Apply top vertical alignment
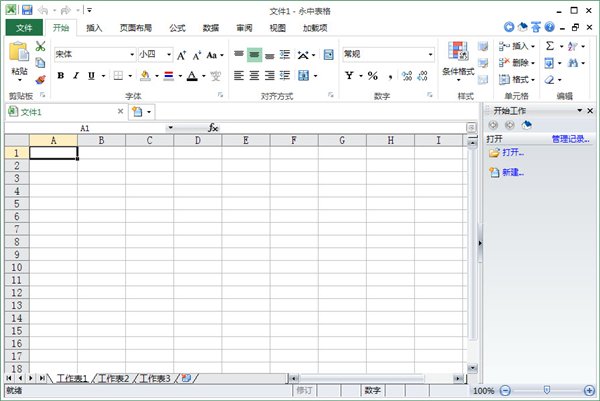 [x=239, y=55]
